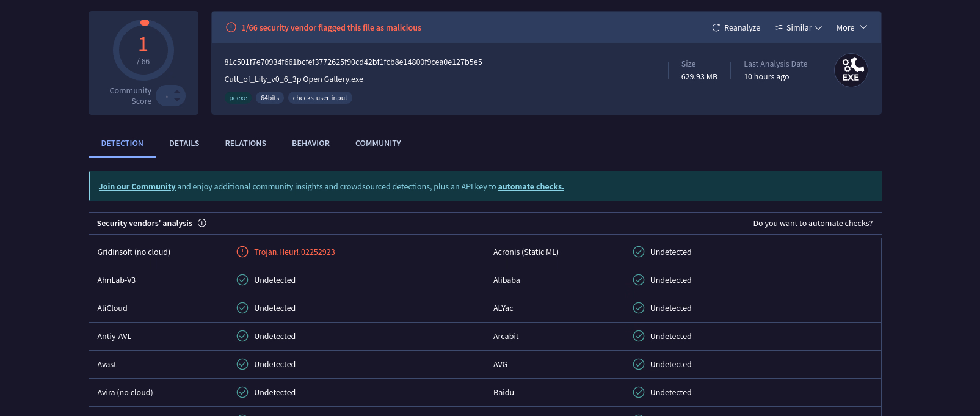Click the Acronis undetected checkmark icon
The image size is (980, 416).
point(639,252)
